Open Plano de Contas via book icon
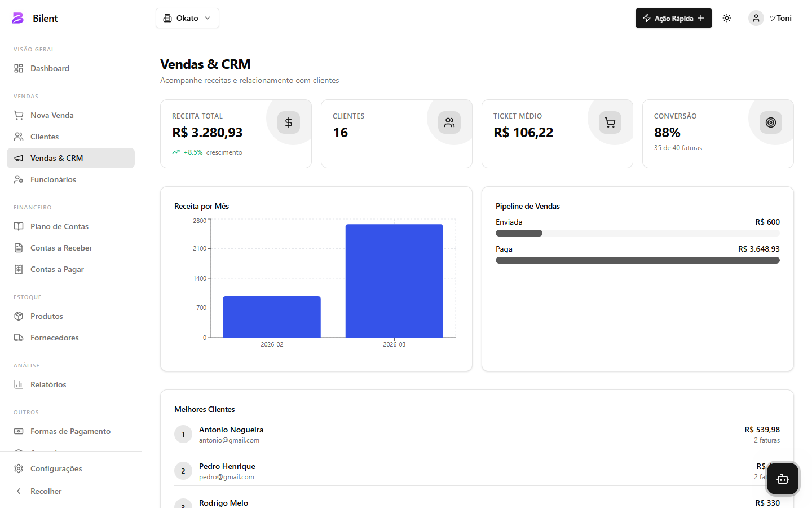 (x=19, y=226)
